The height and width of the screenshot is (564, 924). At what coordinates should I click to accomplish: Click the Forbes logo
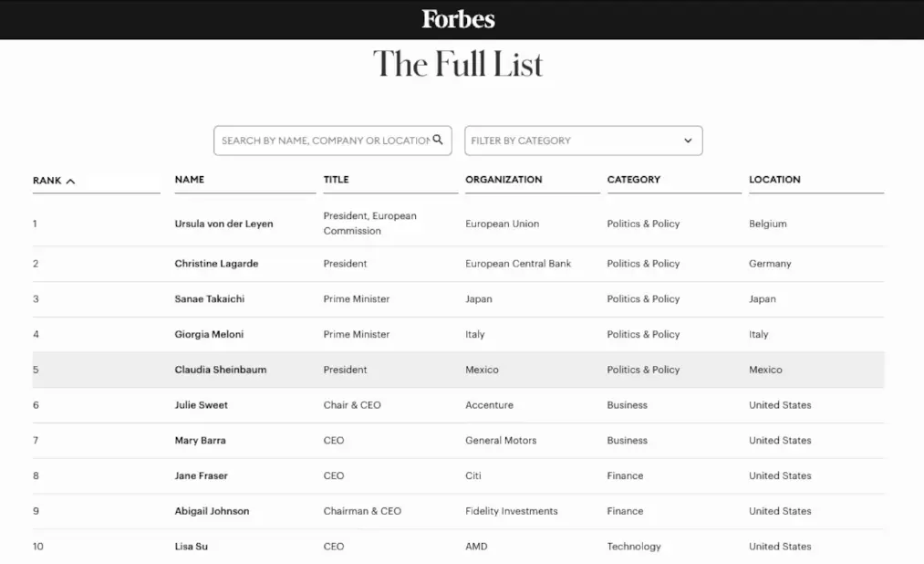coord(458,19)
